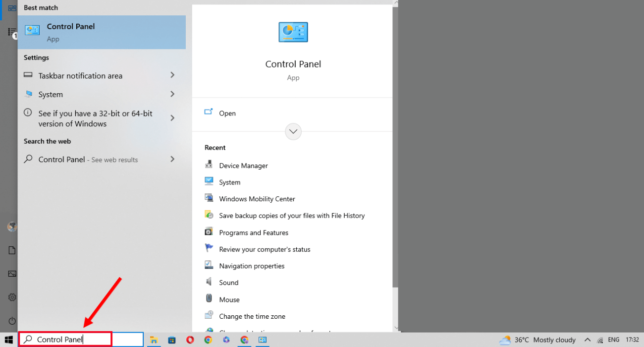Expand Control Panel web results arrow
The width and height of the screenshot is (644, 347).
tap(172, 159)
